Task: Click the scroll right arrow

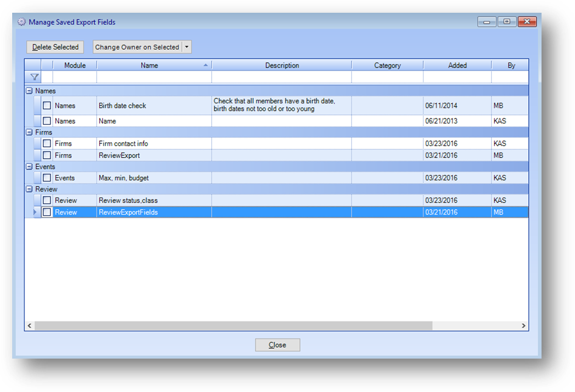Action: coord(523,326)
